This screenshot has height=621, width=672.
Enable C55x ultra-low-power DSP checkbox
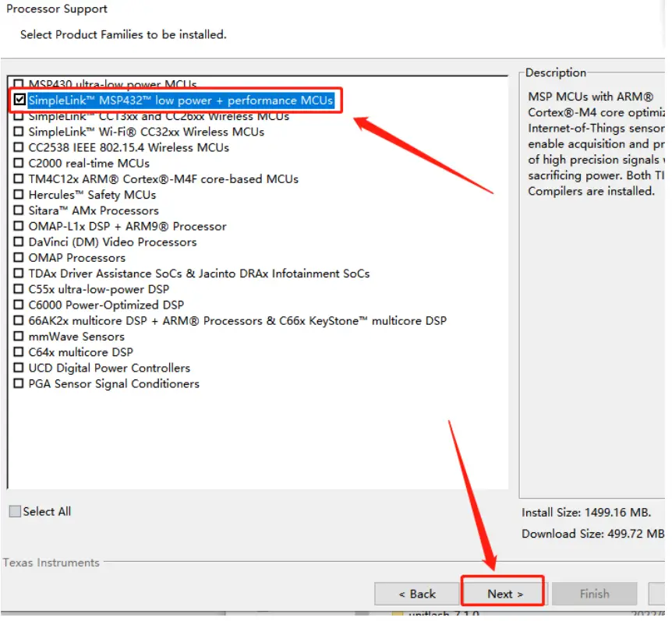(x=19, y=289)
